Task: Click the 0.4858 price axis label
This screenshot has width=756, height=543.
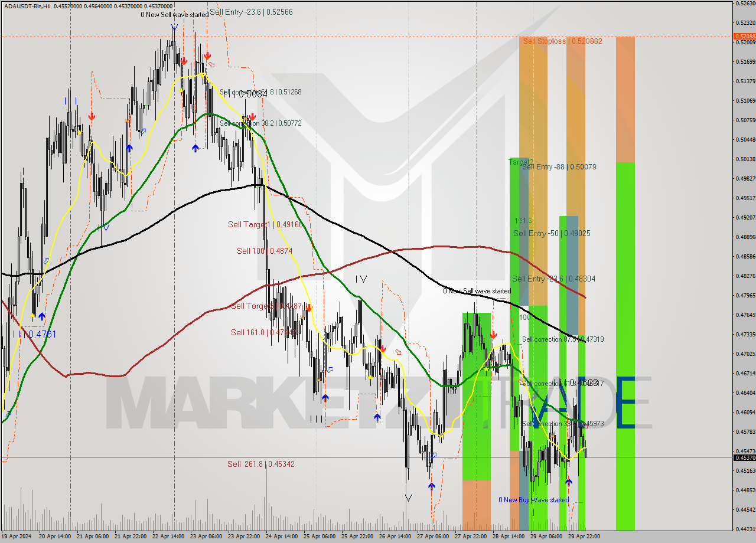Action: 746,256
